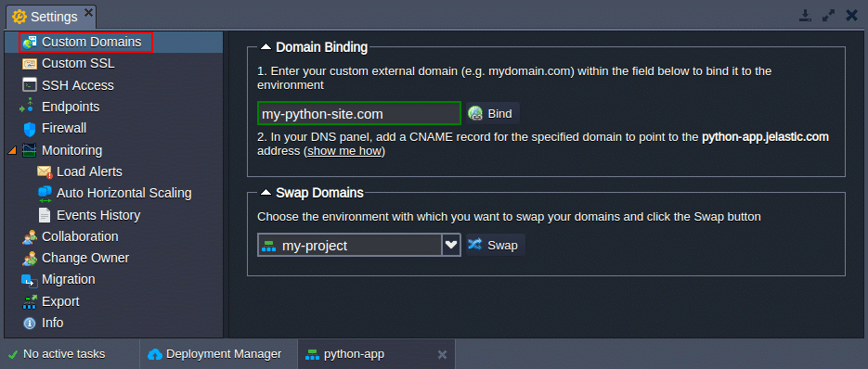Expand the panel to full screen
Image resolution: width=868 pixels, height=369 pixels.
[828, 16]
